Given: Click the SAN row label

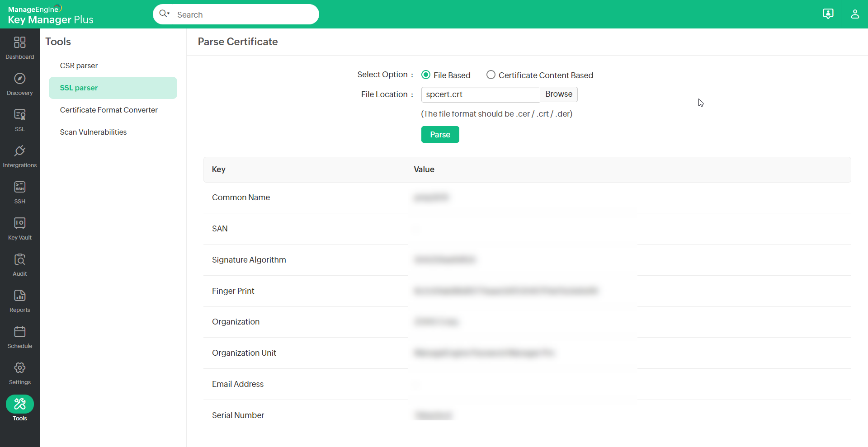Looking at the screenshot, I should click(220, 229).
